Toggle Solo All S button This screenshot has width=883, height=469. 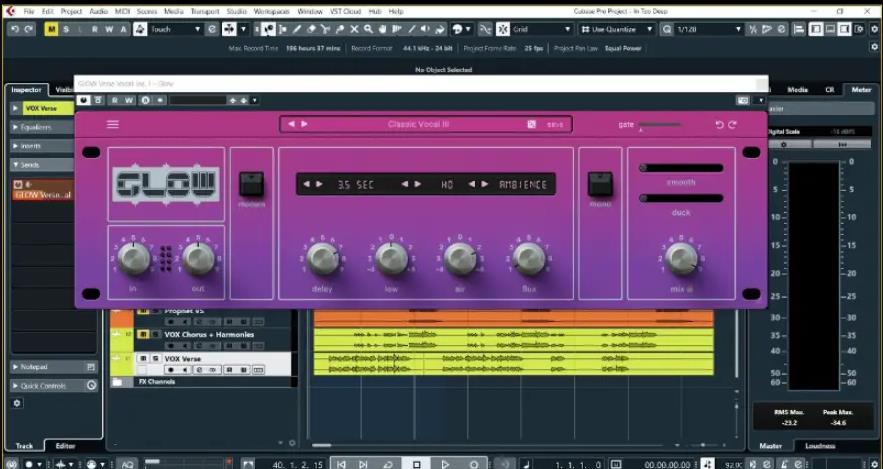(66, 29)
